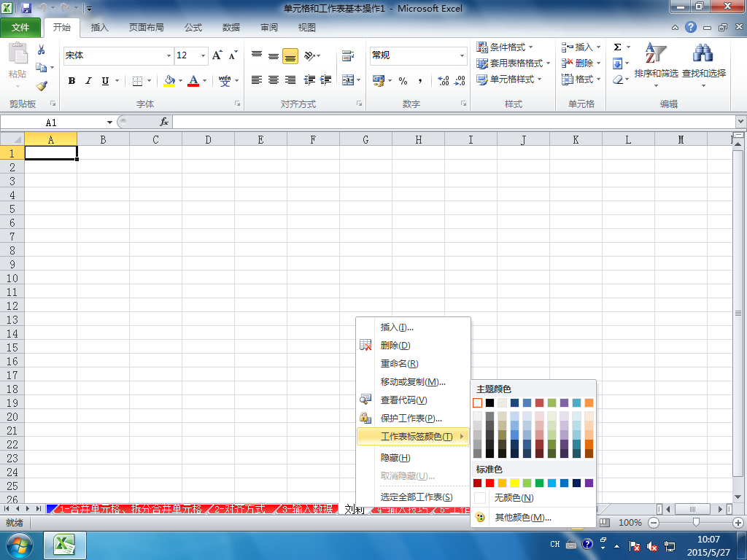Toggle Italic formatting
This screenshot has height=560, width=747.
click(88, 81)
